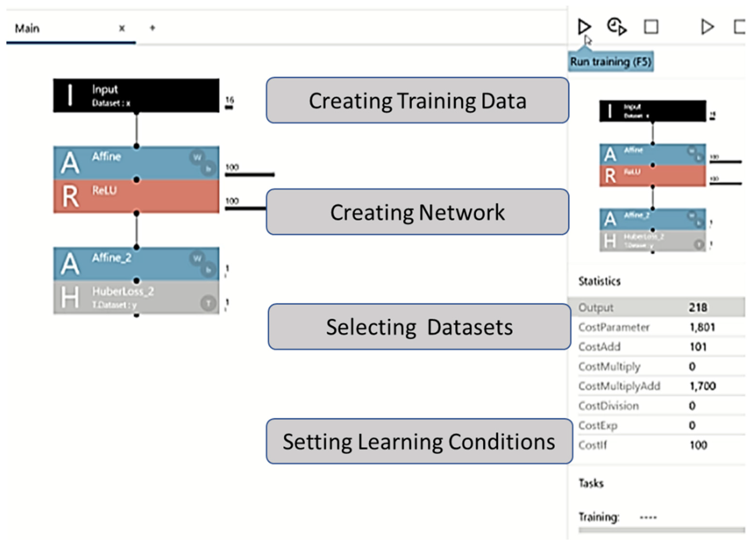The image size is (756, 550).
Task: Click the Creating Network label
Action: (x=417, y=212)
